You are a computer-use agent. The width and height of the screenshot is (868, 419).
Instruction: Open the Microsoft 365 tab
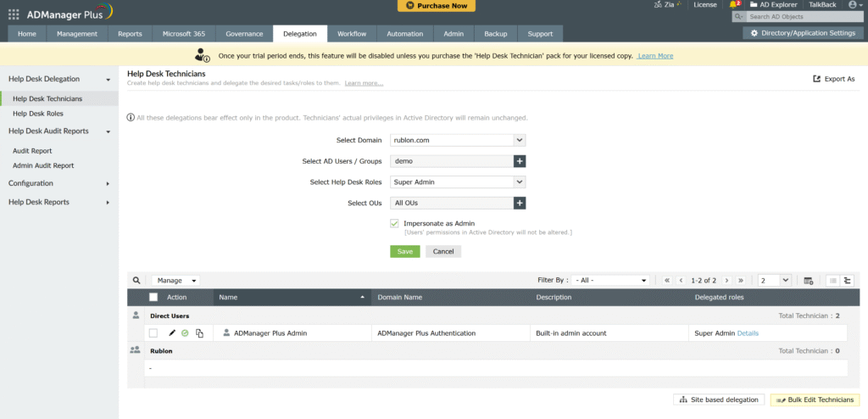pos(184,34)
